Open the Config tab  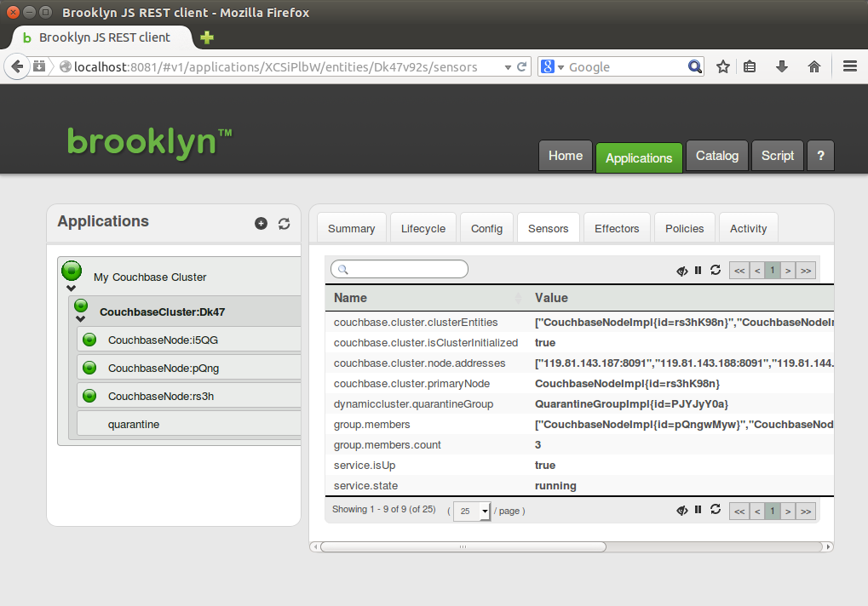[486, 228]
